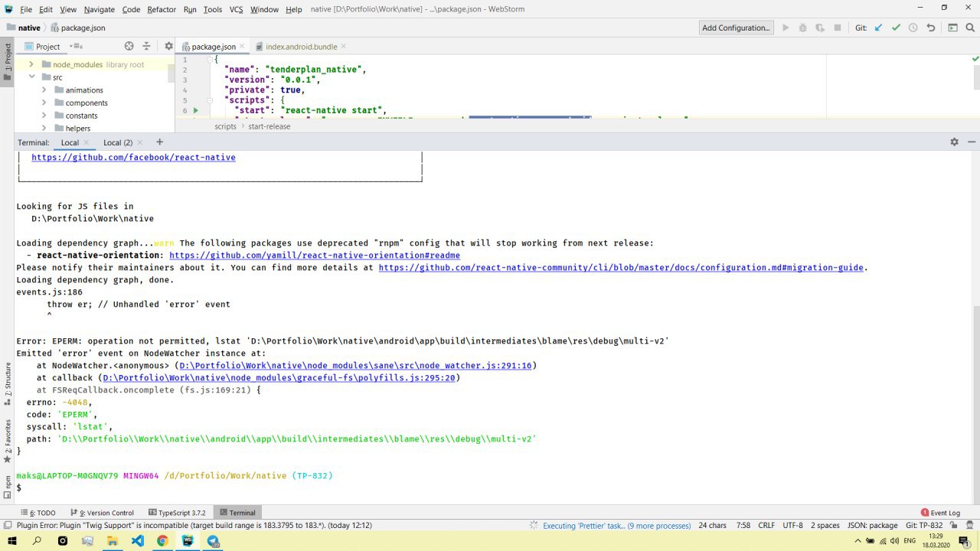
Task: Collapse the src folder
Action: 31,77
